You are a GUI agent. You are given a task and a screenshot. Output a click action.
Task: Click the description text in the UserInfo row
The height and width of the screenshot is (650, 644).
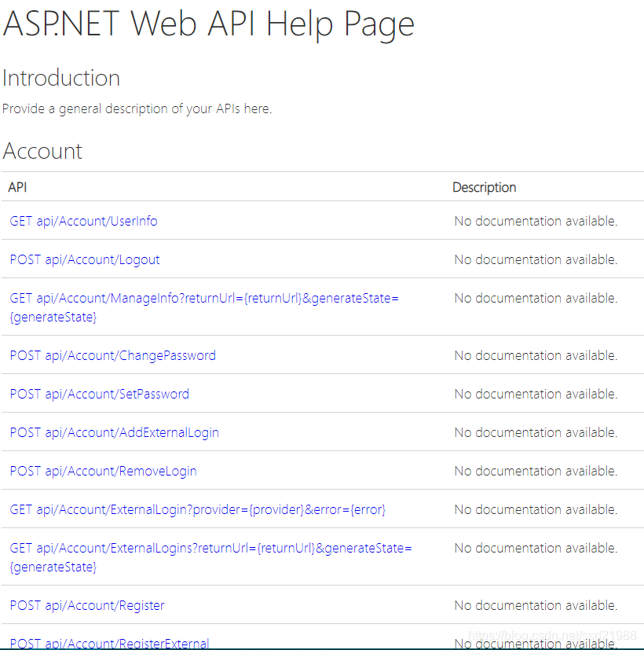(x=536, y=221)
